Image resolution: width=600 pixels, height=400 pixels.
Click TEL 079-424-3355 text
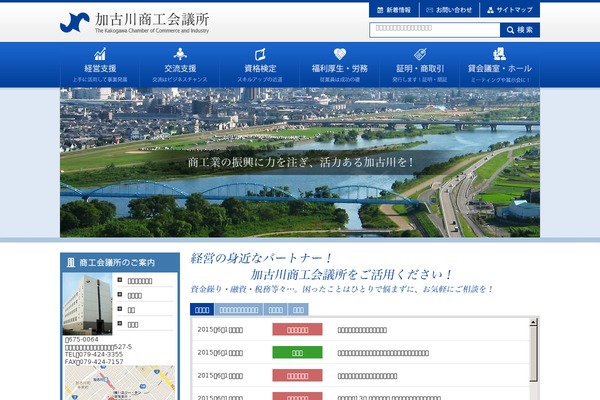tap(94, 354)
